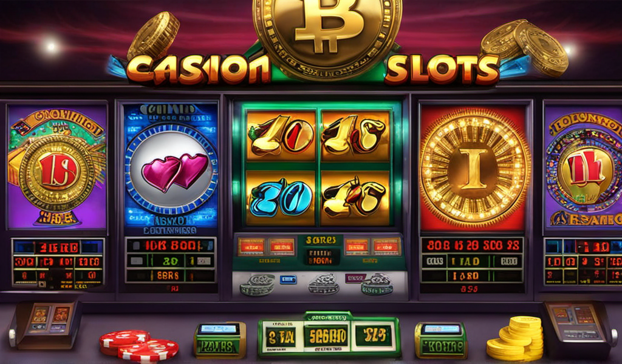Click the small blue-screen device right of center
Screen dimensions: 622x364
(x=441, y=340)
